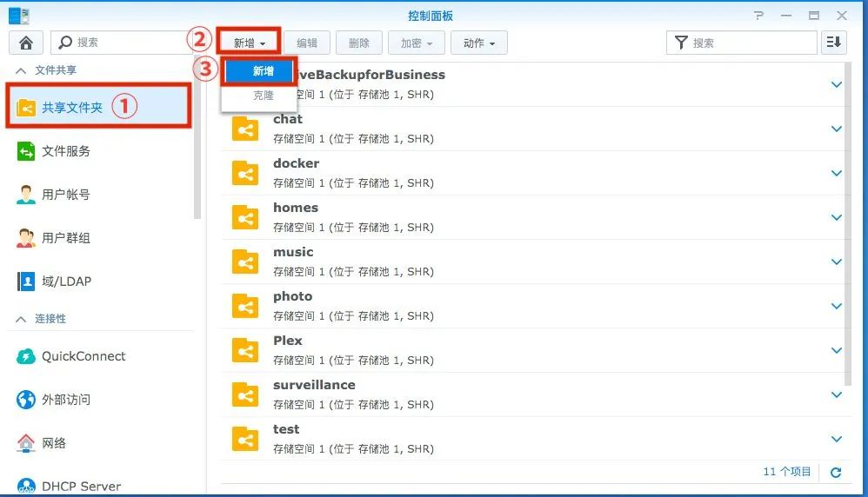Expand details for music folder

click(837, 262)
